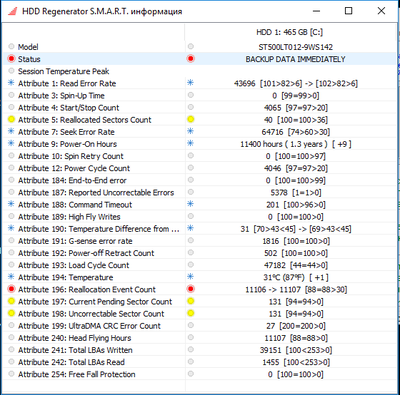Click the blue asterisk icon beside Attribute 194: Temperature
The image size is (400, 395).
12,277
